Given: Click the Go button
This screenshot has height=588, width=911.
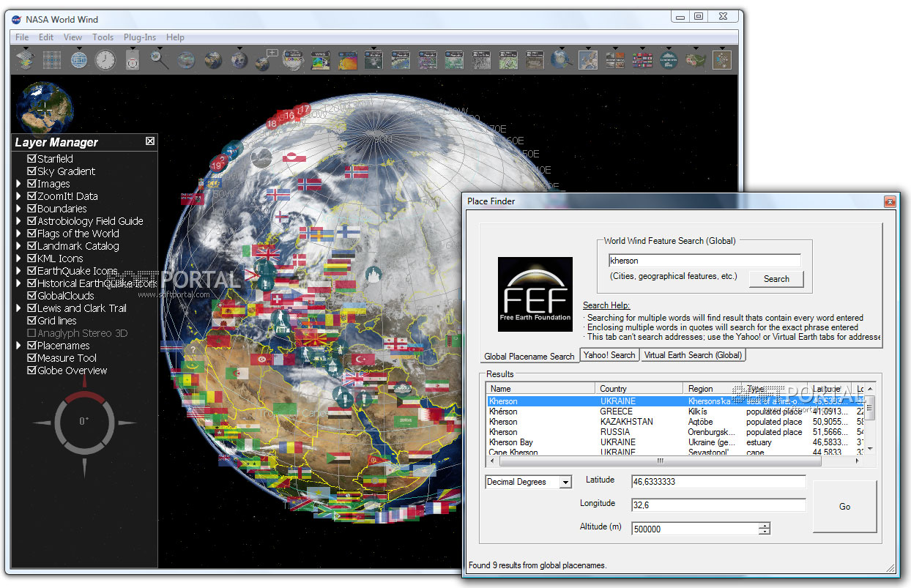Looking at the screenshot, I should [x=844, y=507].
